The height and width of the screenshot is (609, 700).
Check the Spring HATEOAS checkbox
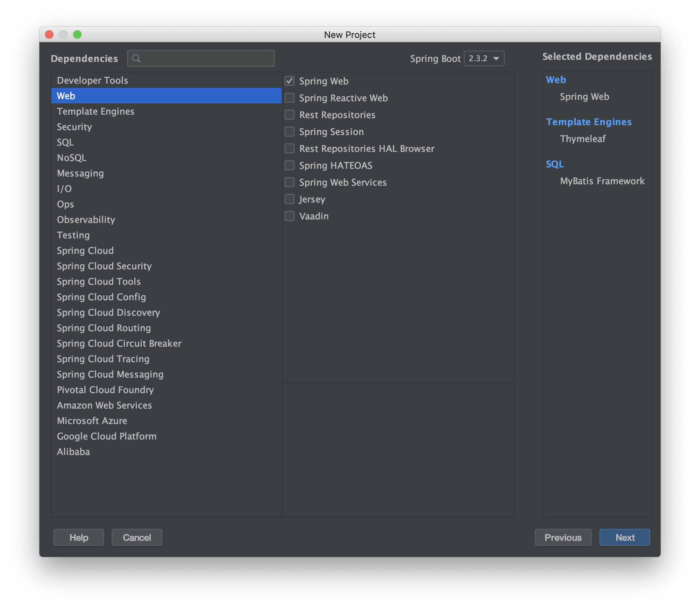pos(290,165)
